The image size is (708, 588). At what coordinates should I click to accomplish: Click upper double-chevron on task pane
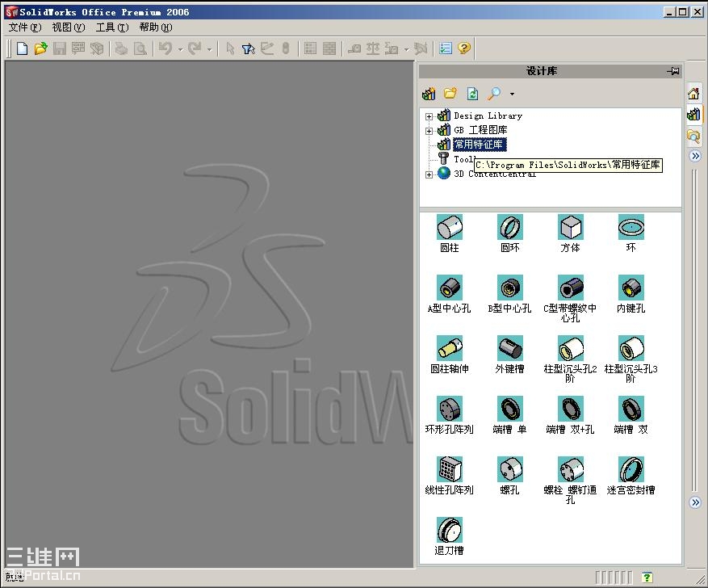point(695,156)
